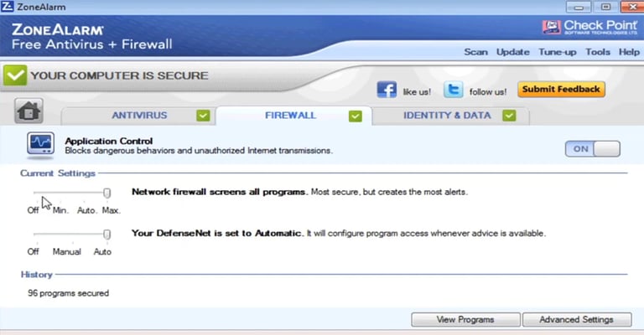Set firewall slider to Auto
Viewport: 644px width, 335px height.
(x=85, y=193)
